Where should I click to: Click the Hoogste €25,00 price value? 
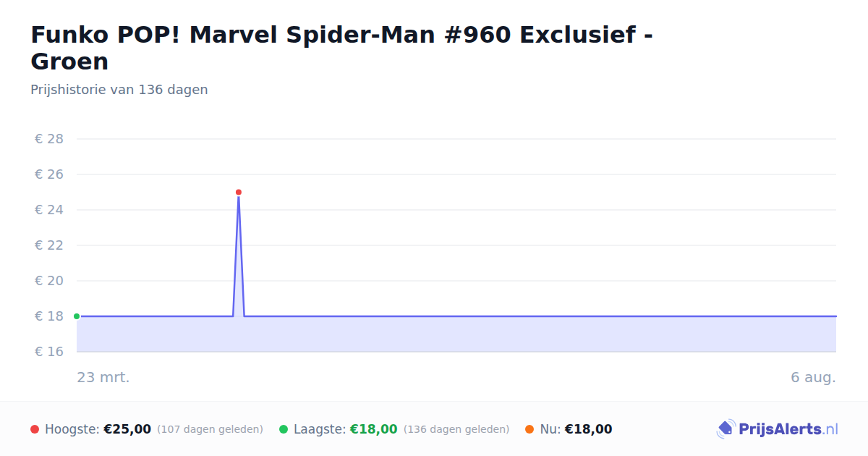click(127, 429)
